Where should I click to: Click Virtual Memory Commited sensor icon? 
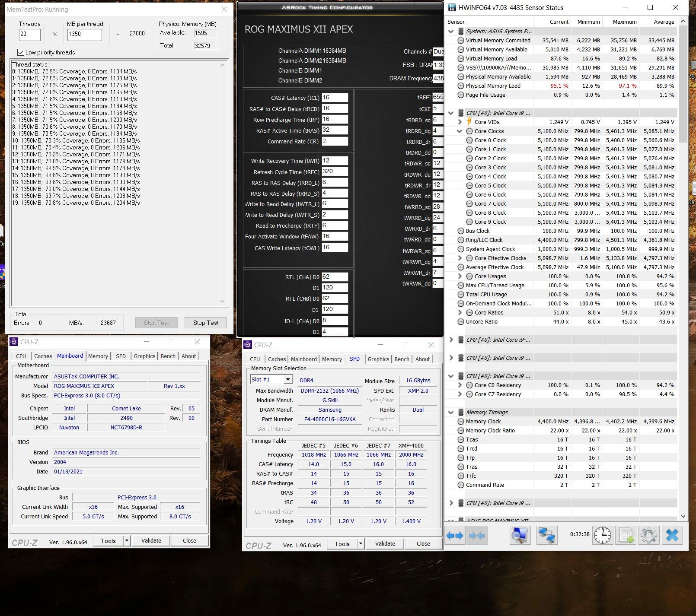click(461, 40)
